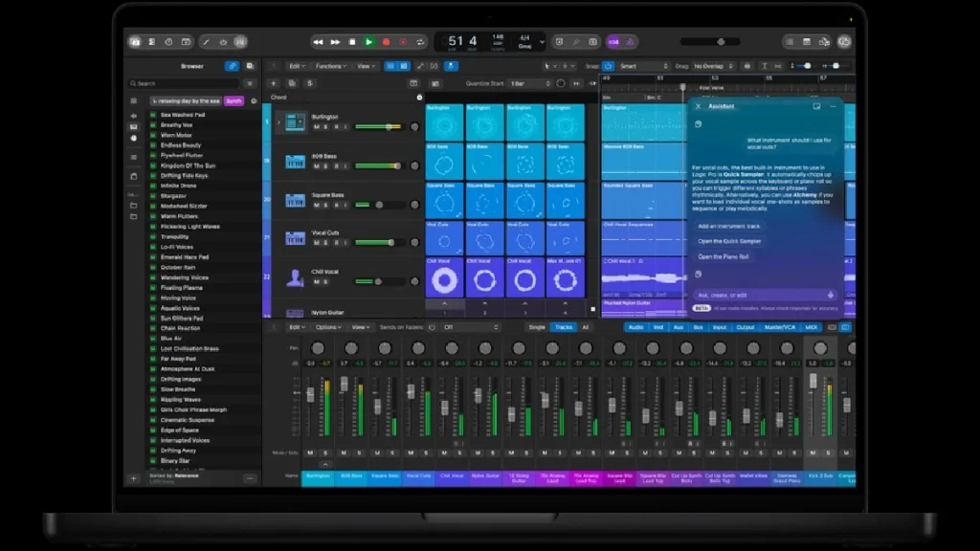Screen dimensions: 980x551
Task: Rewind the transport
Action: click(318, 42)
